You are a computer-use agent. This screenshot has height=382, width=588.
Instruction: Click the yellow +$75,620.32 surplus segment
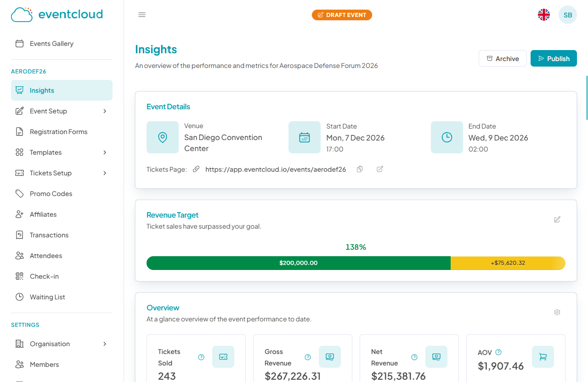(x=508, y=263)
